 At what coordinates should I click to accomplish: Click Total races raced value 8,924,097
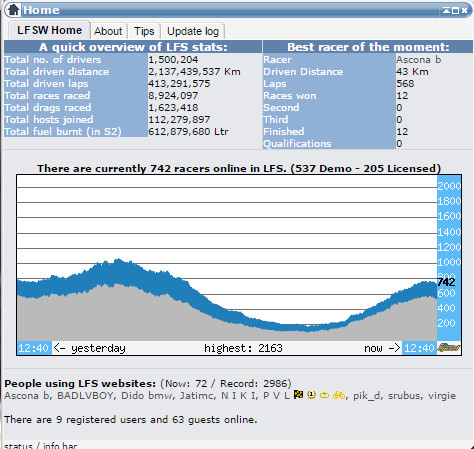pyautogui.click(x=173, y=96)
